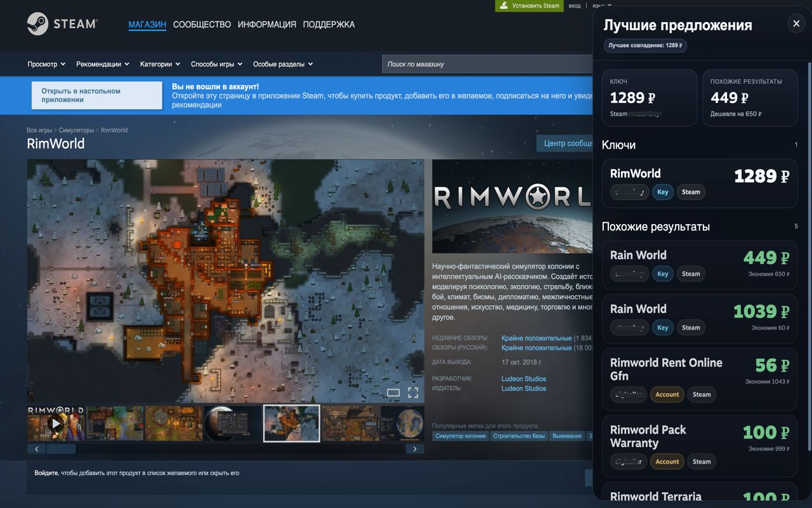Open the Центр сообщества button

565,144
